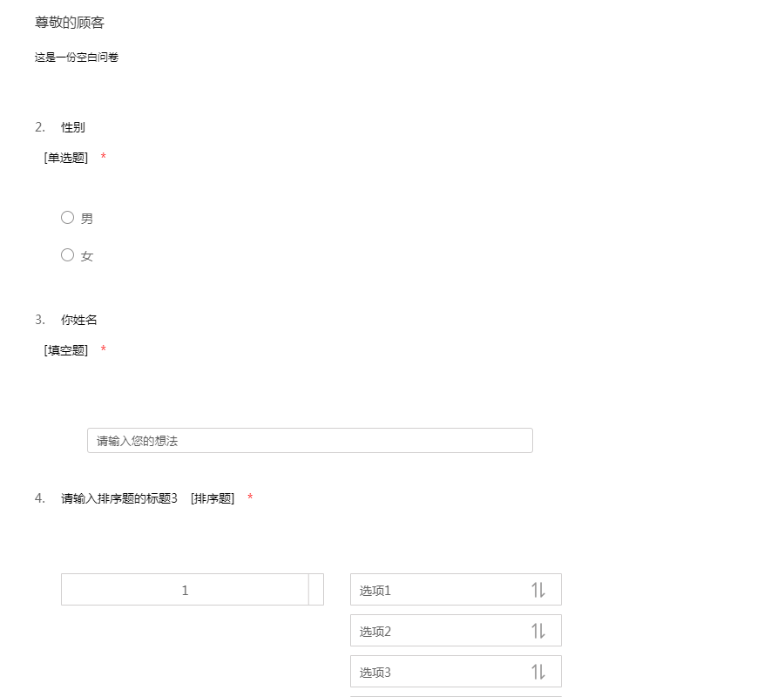Viewport: 784px width, 697px height.
Task: Click the small box beside ranking slot 1
Action: tap(316, 590)
